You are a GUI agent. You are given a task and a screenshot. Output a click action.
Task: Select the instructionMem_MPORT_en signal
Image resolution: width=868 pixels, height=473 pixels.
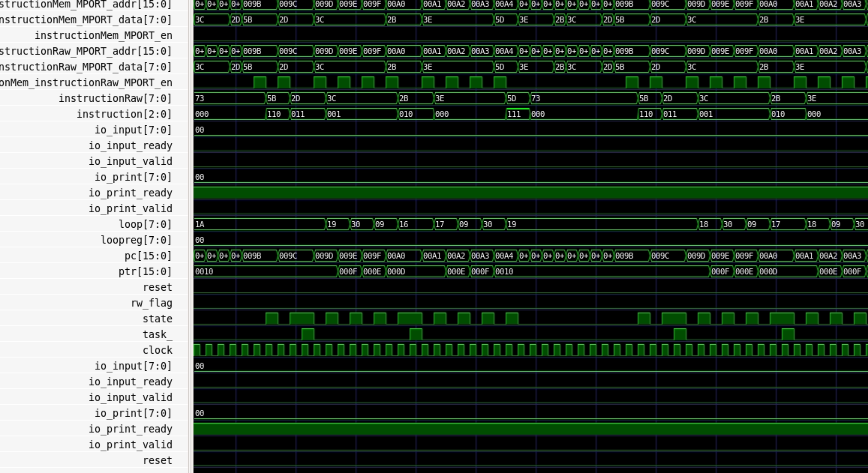103,35
